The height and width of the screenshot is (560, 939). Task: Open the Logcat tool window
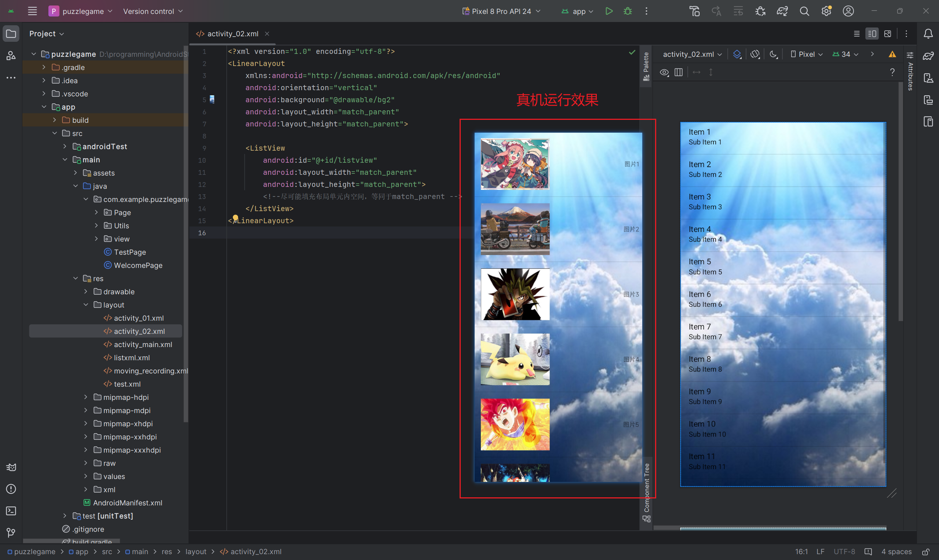[11, 467]
